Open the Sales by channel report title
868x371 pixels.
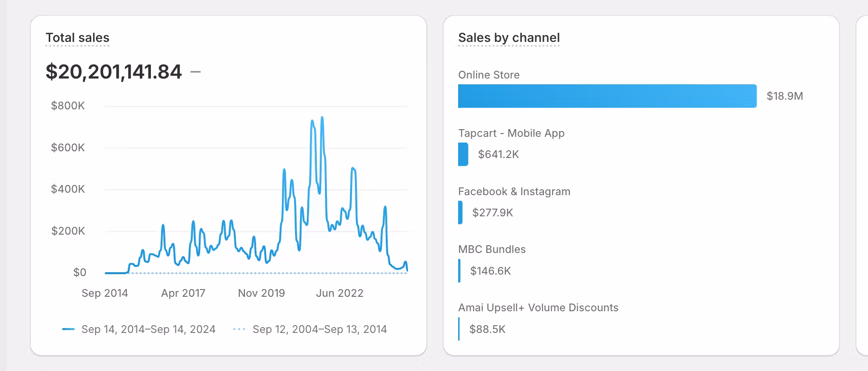(509, 38)
